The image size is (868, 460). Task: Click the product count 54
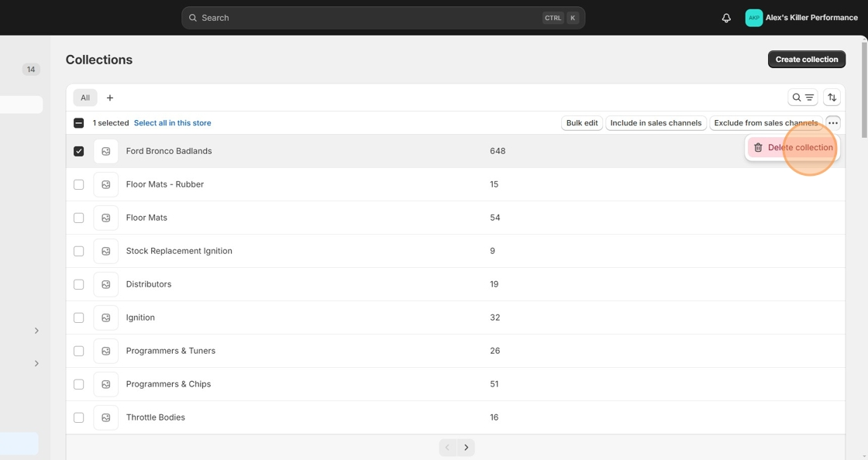click(x=495, y=218)
